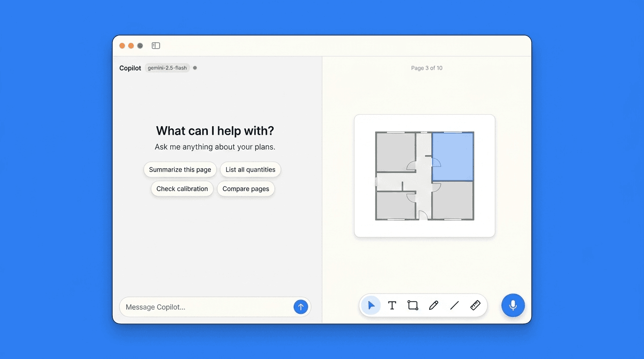Click 'Ask me anything about your plans.' text

(x=215, y=147)
